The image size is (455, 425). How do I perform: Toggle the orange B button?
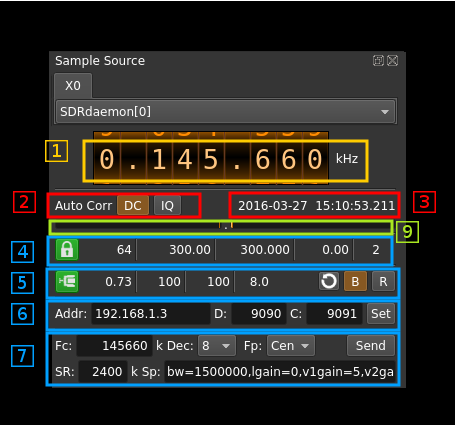coord(355,281)
